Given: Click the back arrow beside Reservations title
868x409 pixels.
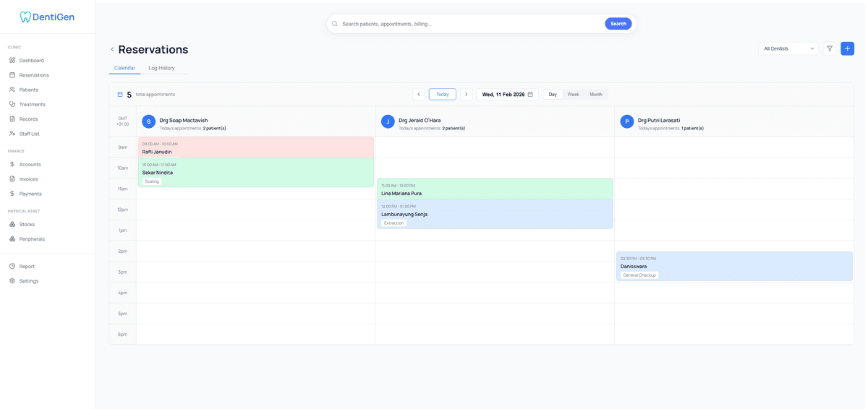Looking at the screenshot, I should [112, 49].
